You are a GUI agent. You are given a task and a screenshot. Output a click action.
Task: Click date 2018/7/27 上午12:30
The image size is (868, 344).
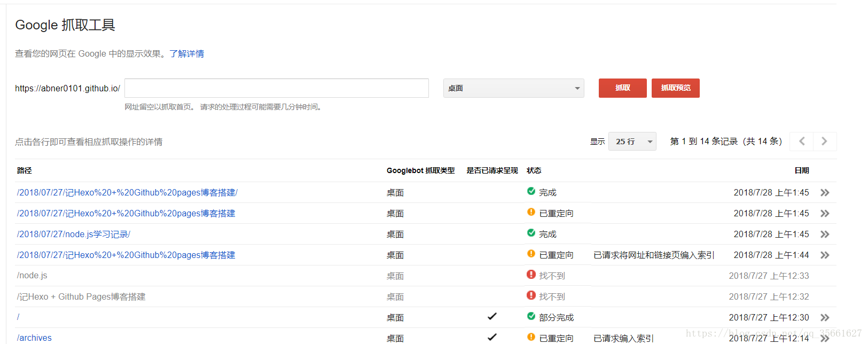tap(769, 318)
